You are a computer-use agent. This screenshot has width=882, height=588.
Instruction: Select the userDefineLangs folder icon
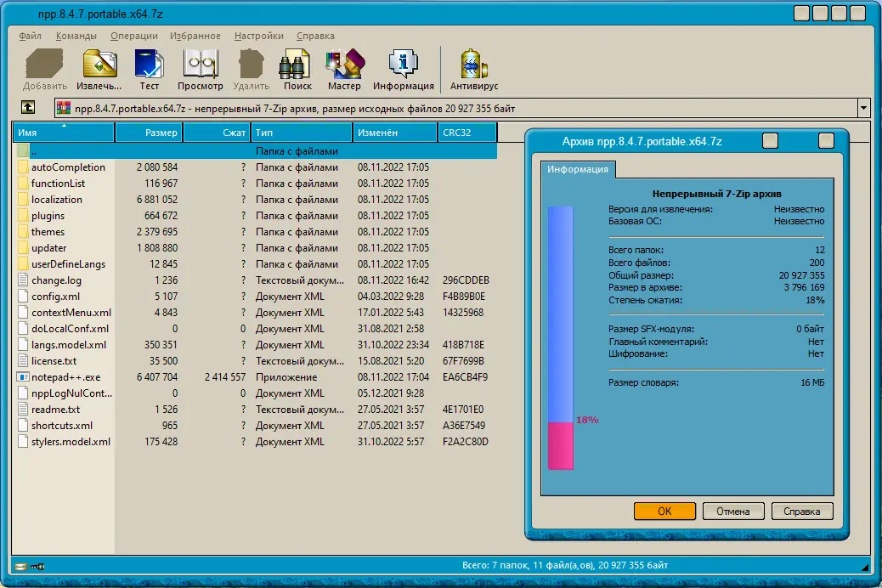pos(22,264)
